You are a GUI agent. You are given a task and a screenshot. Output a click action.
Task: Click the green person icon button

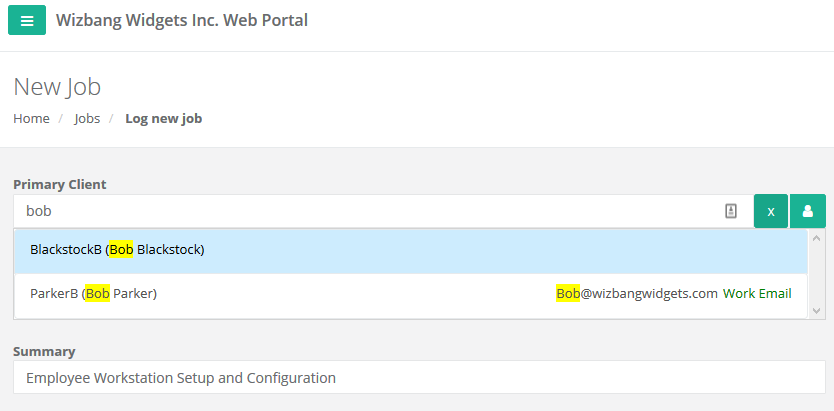point(807,211)
